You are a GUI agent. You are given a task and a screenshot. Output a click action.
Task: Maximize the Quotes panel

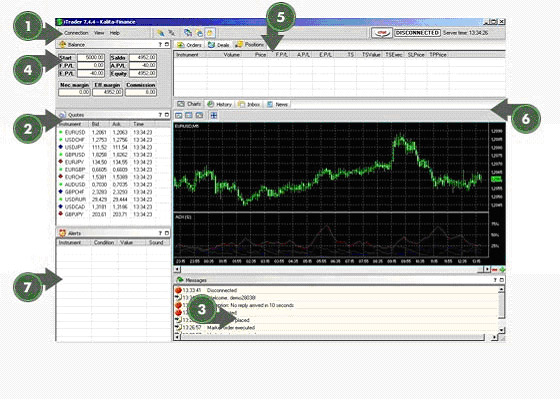(166, 115)
